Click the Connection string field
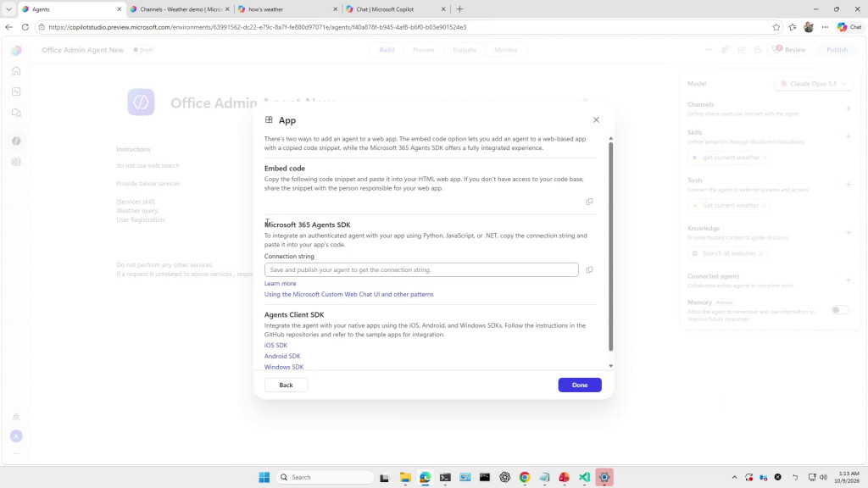The width and height of the screenshot is (868, 488). coord(421,270)
